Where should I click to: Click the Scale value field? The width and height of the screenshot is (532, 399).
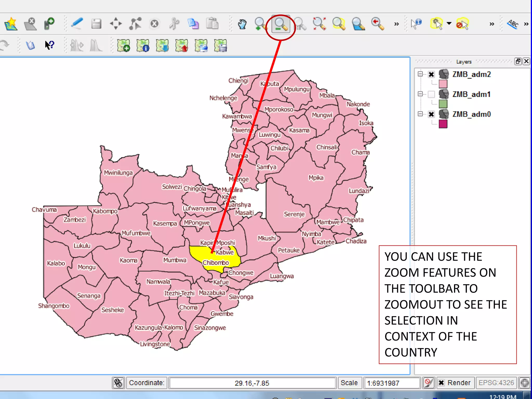click(x=392, y=383)
